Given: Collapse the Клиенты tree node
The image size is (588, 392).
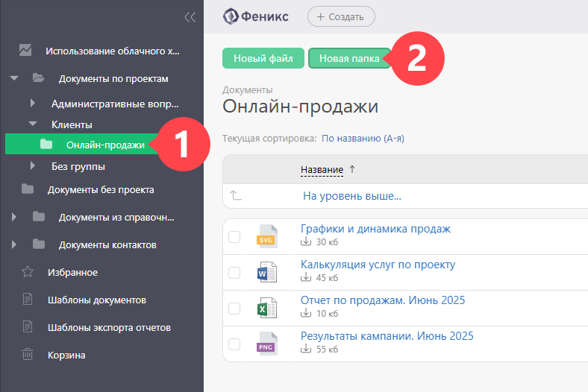Looking at the screenshot, I should point(33,124).
